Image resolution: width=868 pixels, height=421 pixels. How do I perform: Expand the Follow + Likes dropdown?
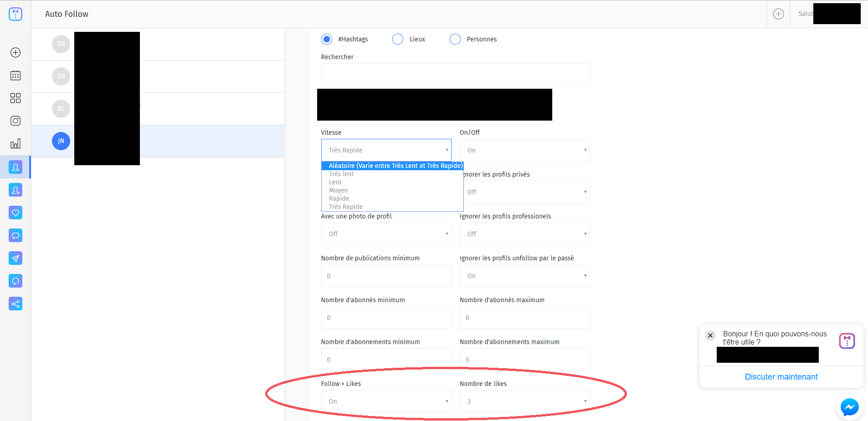coord(386,401)
